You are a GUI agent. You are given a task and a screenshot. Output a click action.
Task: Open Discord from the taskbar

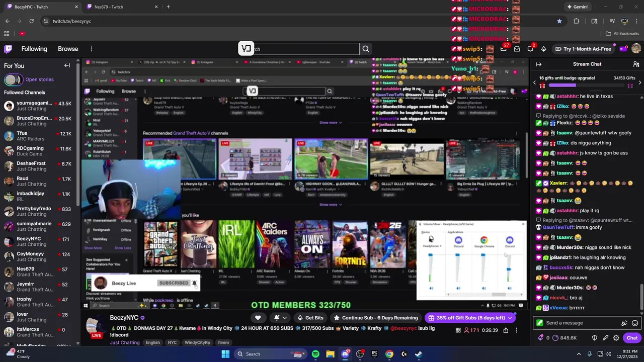[x=345, y=354]
